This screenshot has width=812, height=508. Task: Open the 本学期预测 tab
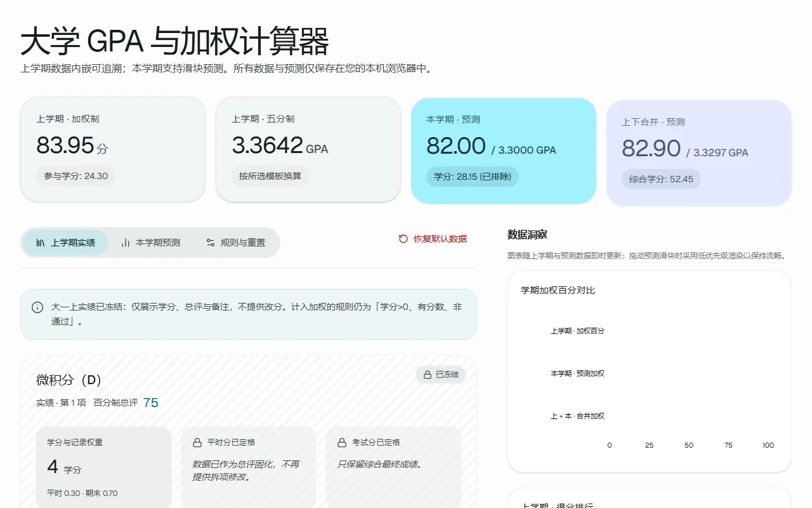click(150, 243)
